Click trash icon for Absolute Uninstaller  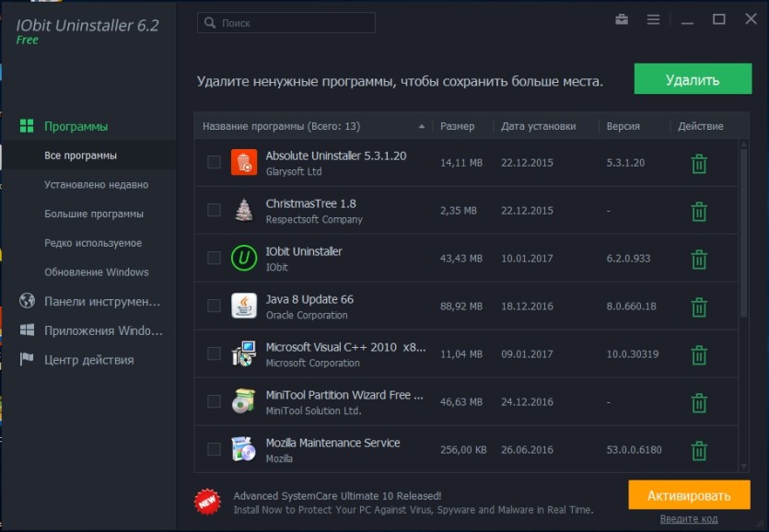pyautogui.click(x=699, y=164)
